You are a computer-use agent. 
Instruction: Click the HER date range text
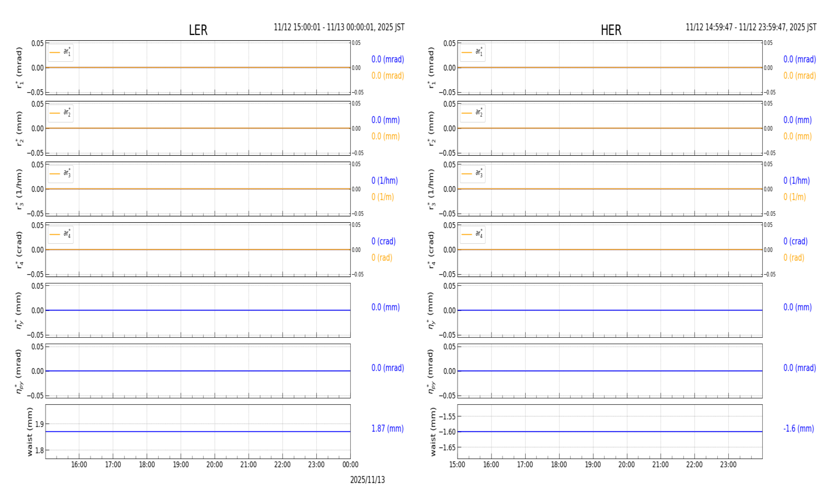751,27
